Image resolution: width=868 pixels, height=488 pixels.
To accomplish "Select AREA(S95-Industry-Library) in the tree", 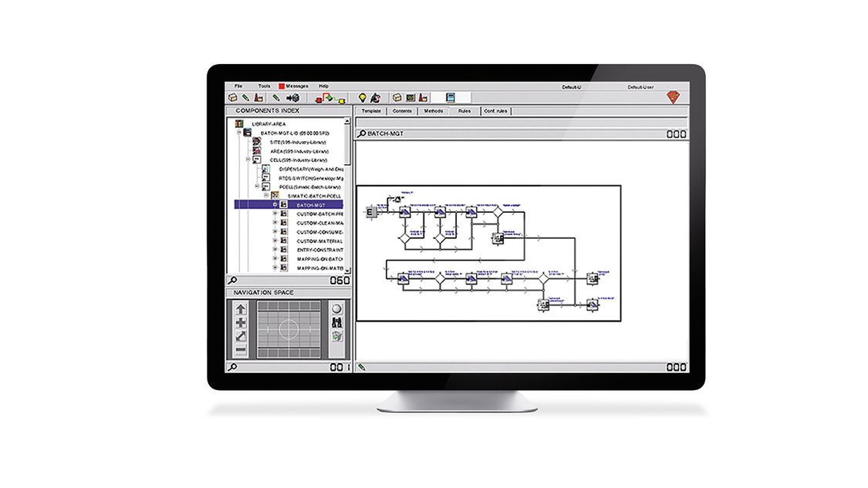I will tap(299, 151).
